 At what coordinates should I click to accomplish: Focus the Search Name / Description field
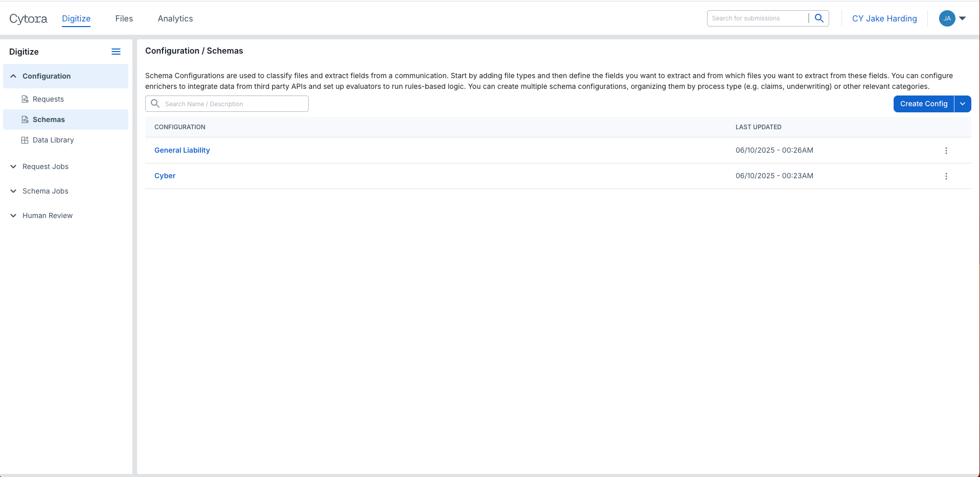click(227, 104)
